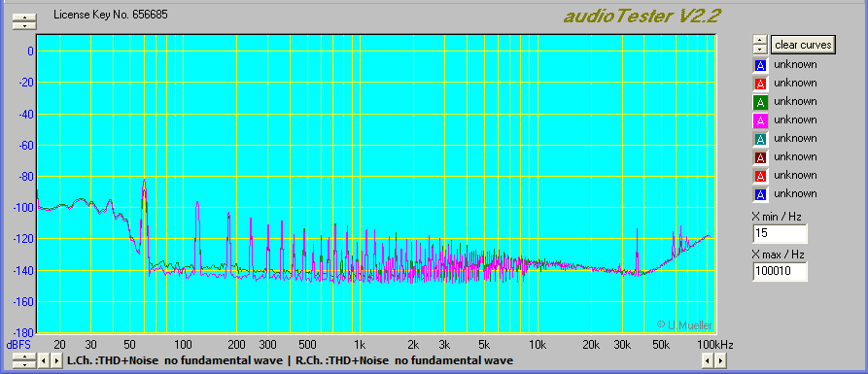This screenshot has width=868, height=374.
Task: Click right arrow at status bar's right end
Action: (x=720, y=361)
